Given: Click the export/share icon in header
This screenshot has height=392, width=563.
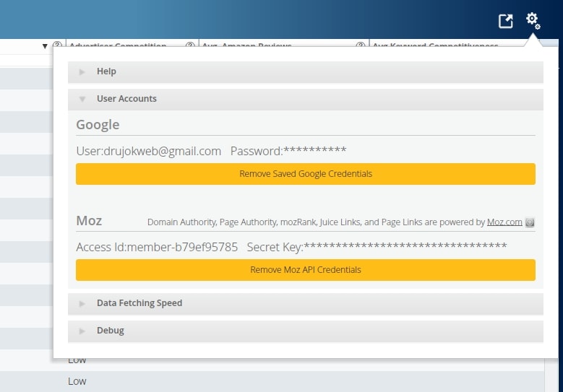Looking at the screenshot, I should (x=506, y=21).
